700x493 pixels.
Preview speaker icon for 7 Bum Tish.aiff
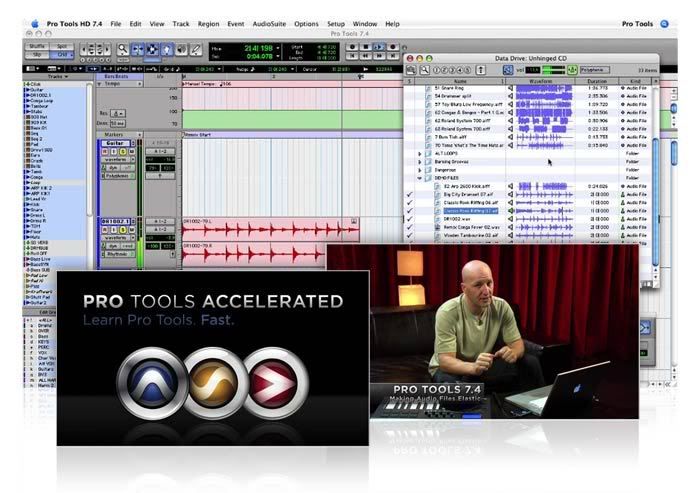click(510, 137)
